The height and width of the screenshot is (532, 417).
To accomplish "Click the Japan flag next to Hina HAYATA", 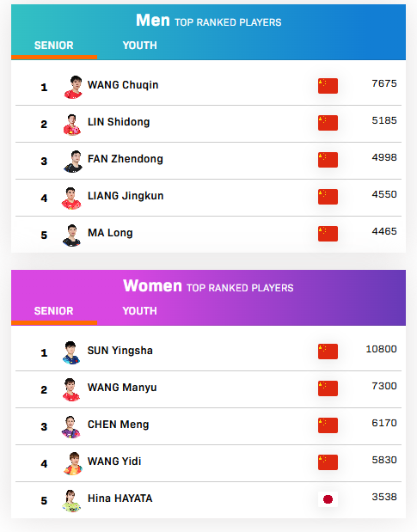I will tap(328, 499).
